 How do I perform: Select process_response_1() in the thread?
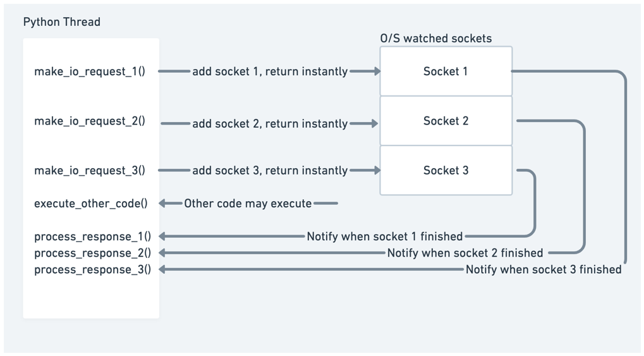(x=92, y=236)
